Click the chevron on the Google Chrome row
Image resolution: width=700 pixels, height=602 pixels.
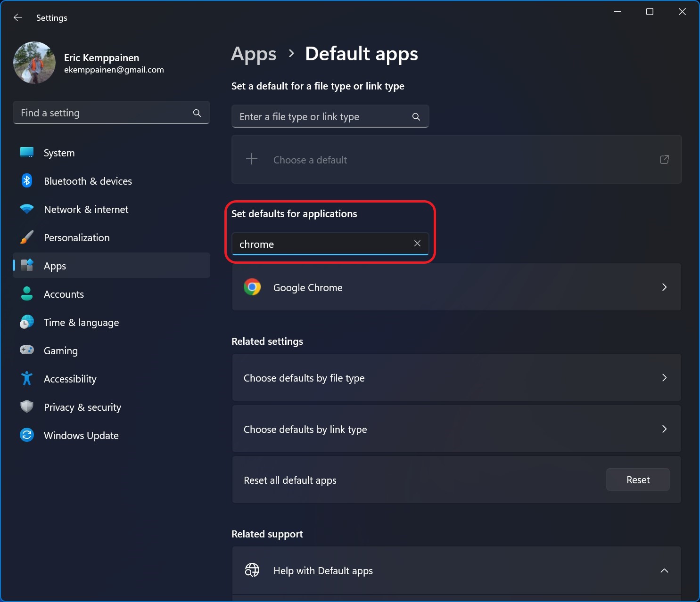pyautogui.click(x=664, y=287)
